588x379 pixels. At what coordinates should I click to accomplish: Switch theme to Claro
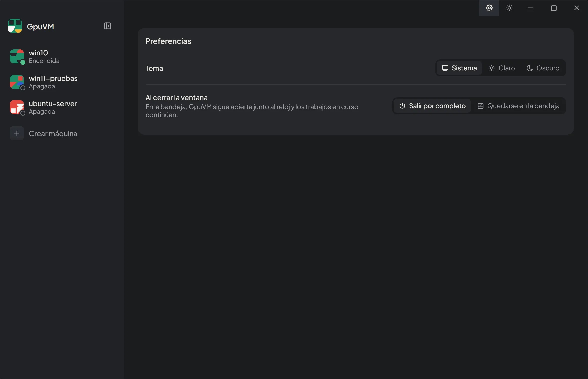click(x=502, y=68)
